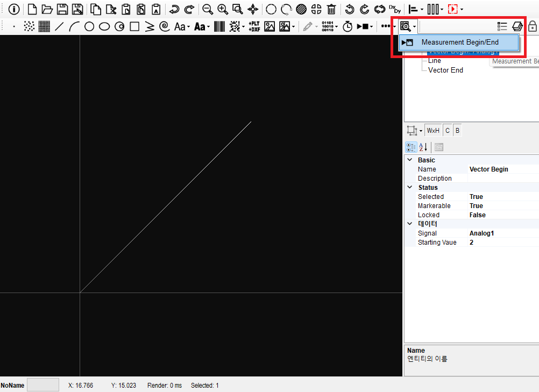Open the About info icon
Screen dimensions: 539x392
tap(14, 9)
